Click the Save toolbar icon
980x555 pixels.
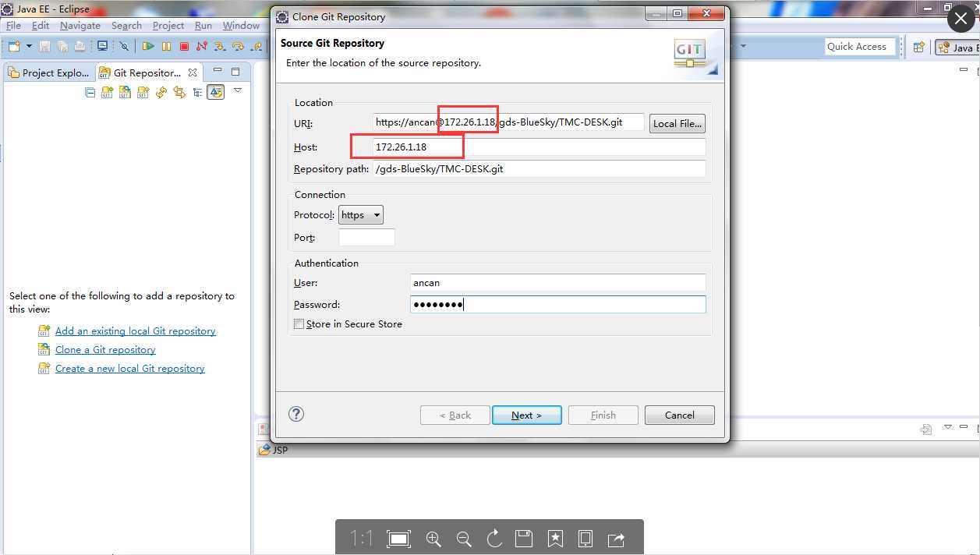point(44,47)
